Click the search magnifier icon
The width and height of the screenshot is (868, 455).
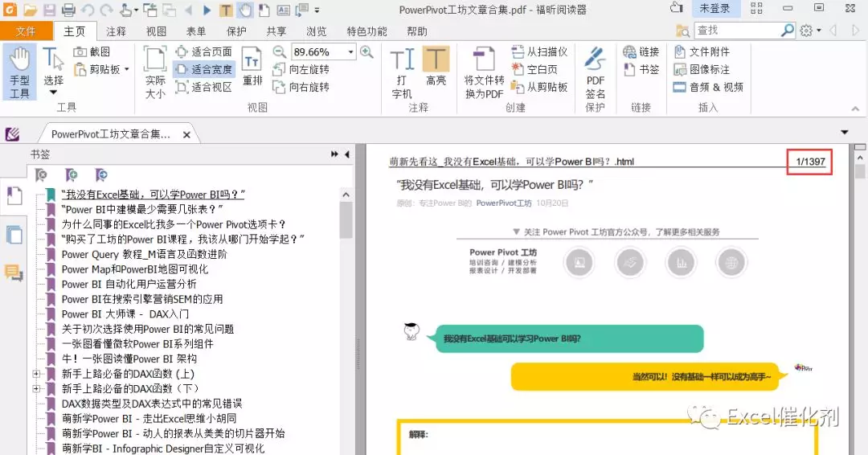(x=787, y=31)
